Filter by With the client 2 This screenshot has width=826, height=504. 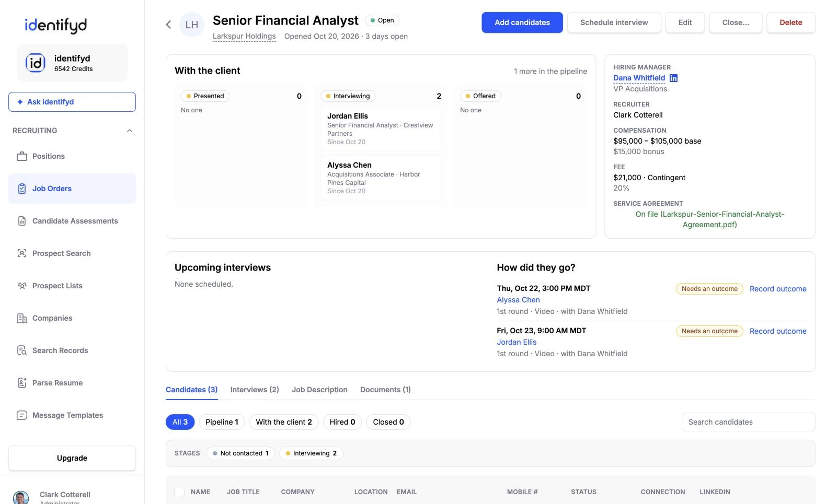[x=284, y=422]
